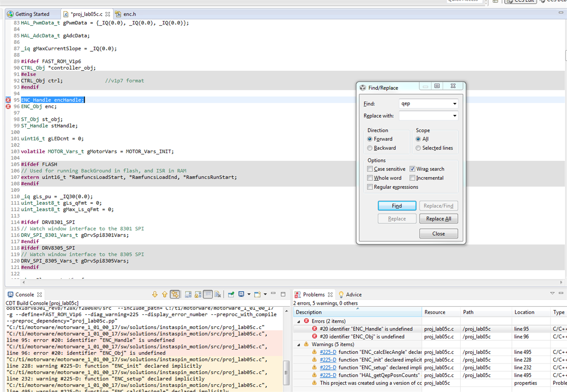
Task: Click the Previous Error arrow in Console toolbar
Action: tap(165, 294)
